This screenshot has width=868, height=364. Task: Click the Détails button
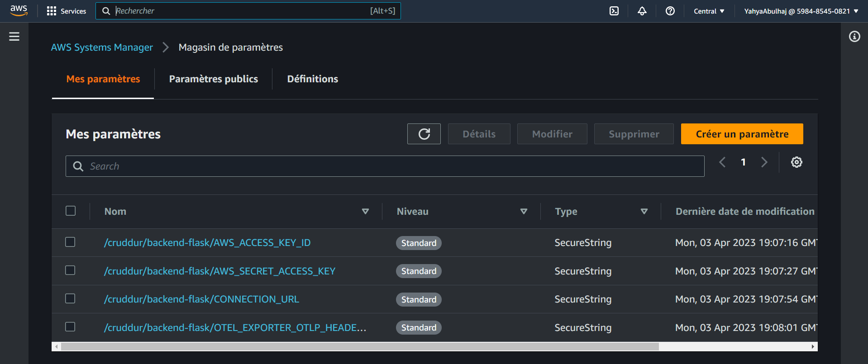[x=479, y=134]
